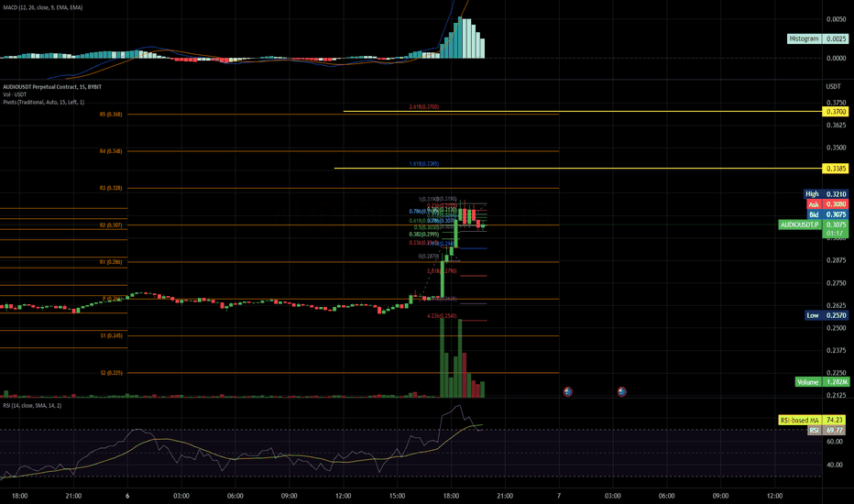Click the High 0.3210 price label
Viewport: 854px width, 504px height.
826,194
